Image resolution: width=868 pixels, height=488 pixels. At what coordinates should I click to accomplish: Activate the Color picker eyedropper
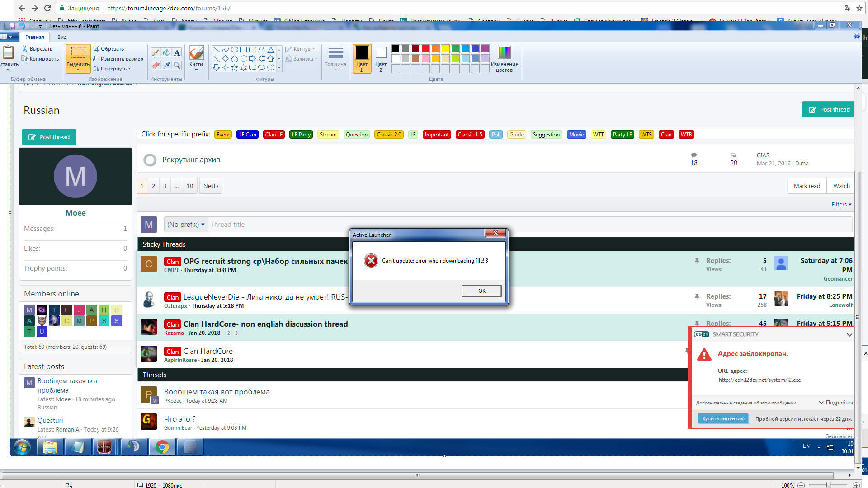166,66
